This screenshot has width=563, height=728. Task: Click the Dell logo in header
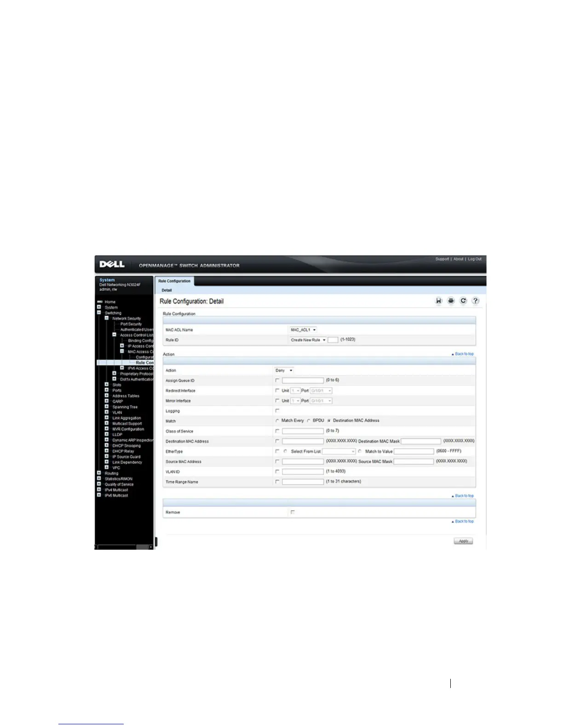point(112,264)
